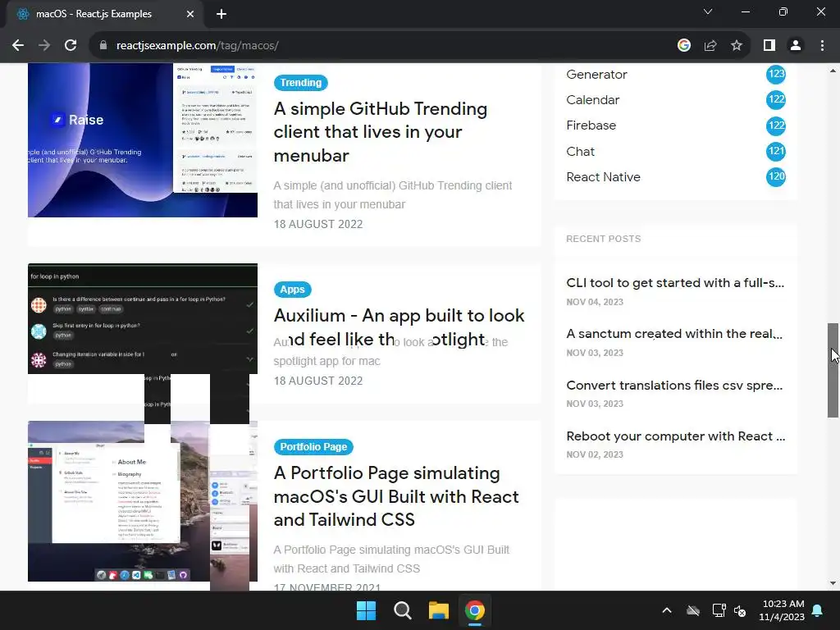Click the 121 count badge beside Chat
Viewport: 840px width, 630px height.
click(x=776, y=151)
